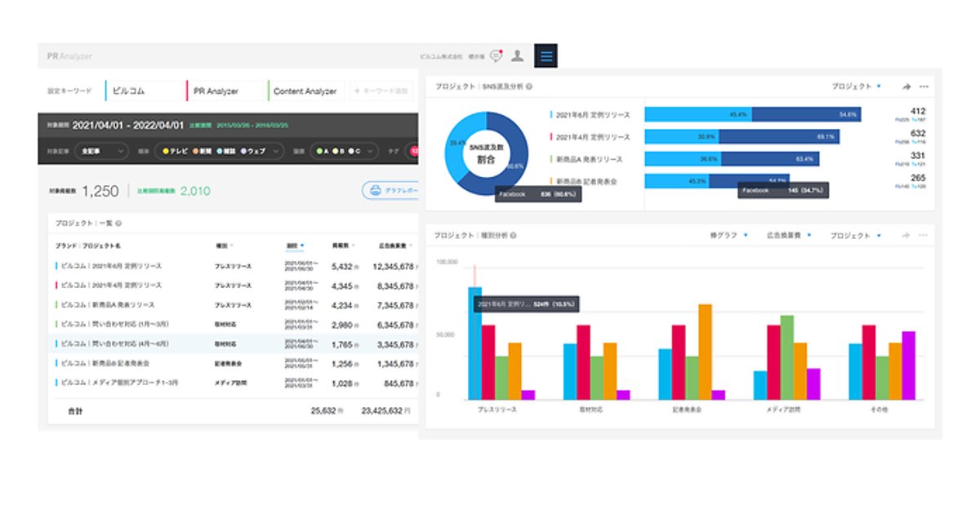980x514 pixels.
Task: Toggle the rank A filter
Action: [324, 151]
